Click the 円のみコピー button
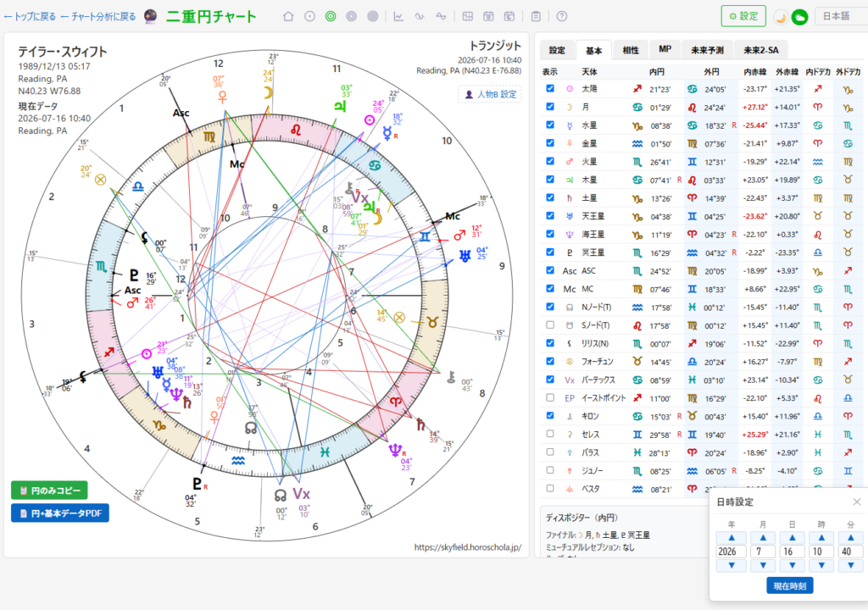Image resolution: width=868 pixels, height=610 pixels. (x=49, y=490)
